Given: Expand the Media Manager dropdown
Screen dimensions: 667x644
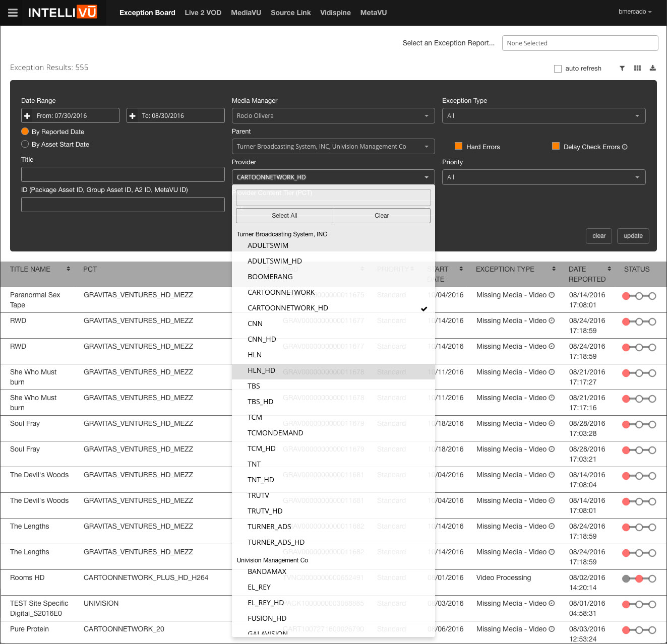Looking at the screenshot, I should click(x=333, y=116).
